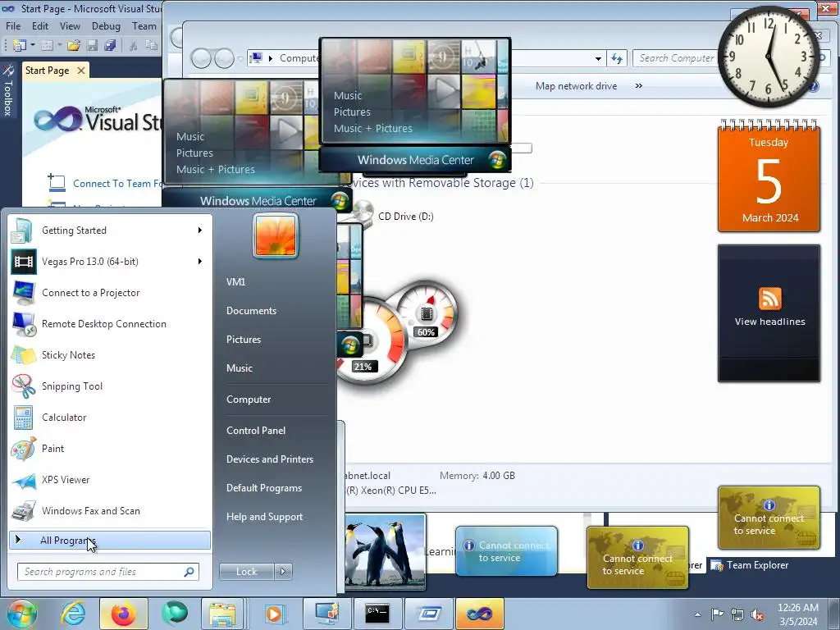Open Devices and Printers
This screenshot has width=840, height=630.
(269, 459)
